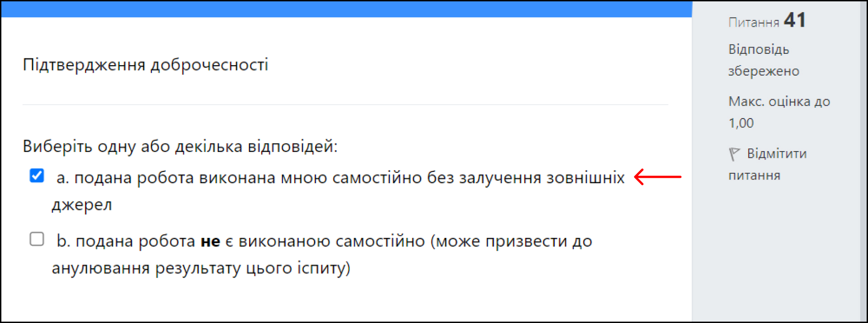Click 'анулювання результату цього іспиту)' line of option b
This screenshot has width=868, height=323.
click(201, 268)
